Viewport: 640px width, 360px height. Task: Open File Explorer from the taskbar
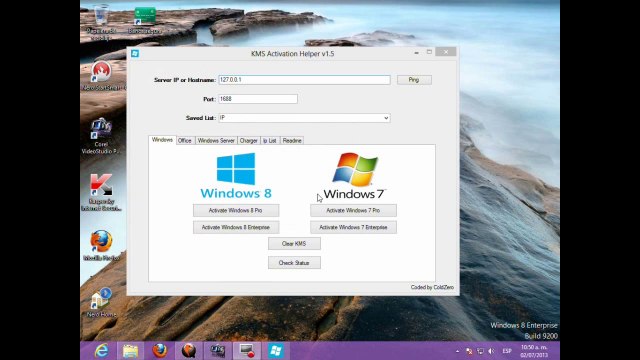tap(130, 351)
